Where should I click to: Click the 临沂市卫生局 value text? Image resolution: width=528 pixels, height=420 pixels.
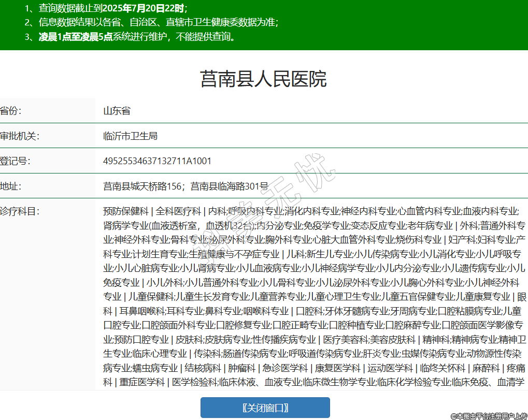coord(130,136)
